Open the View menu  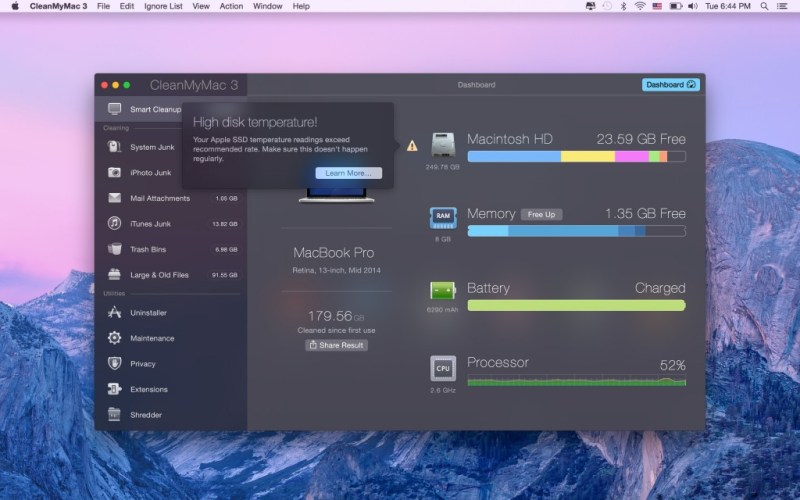201,6
